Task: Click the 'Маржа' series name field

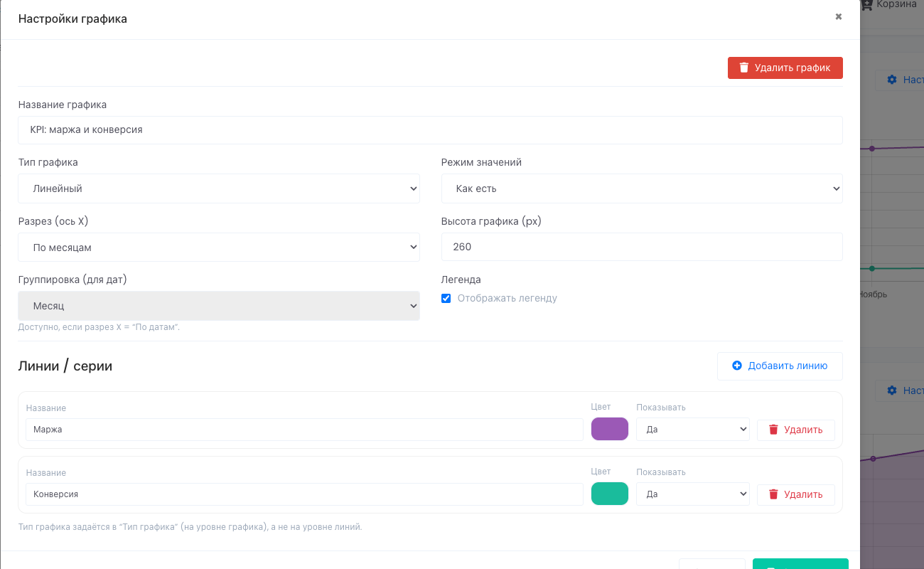Action: [304, 430]
